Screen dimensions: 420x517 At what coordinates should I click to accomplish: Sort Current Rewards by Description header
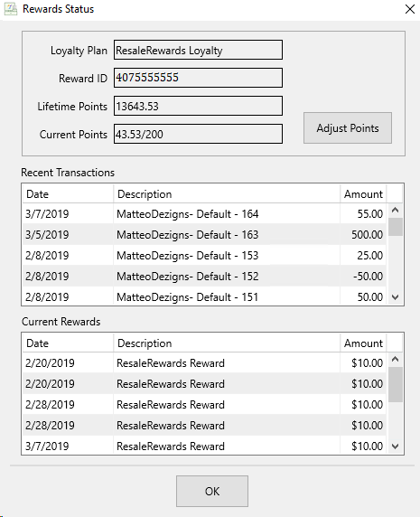pos(227,343)
